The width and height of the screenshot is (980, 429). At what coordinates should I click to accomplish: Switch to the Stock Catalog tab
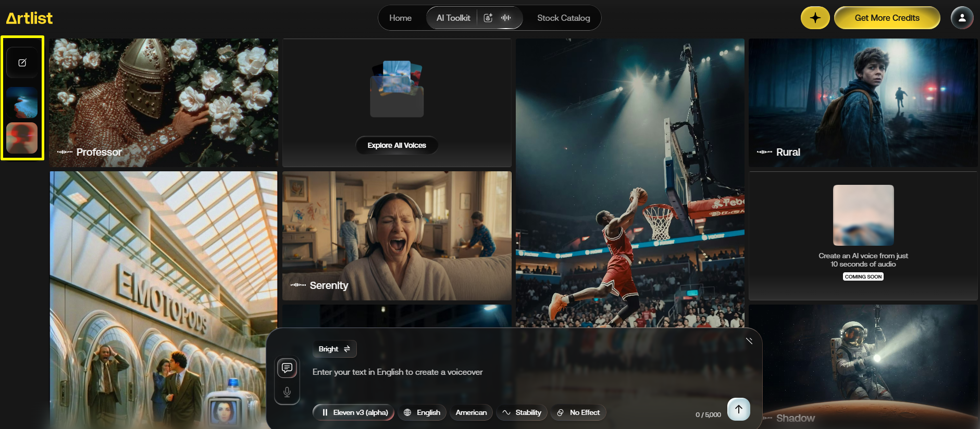coord(563,18)
